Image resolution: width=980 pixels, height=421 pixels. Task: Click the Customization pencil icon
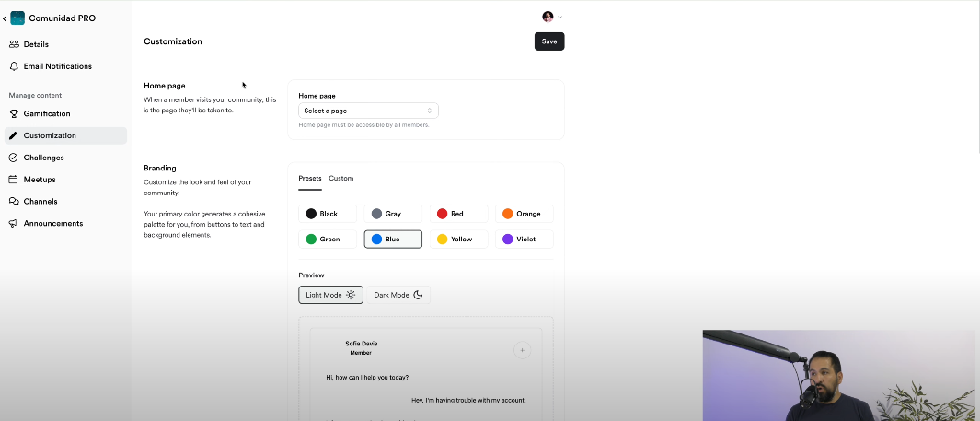[x=14, y=135]
